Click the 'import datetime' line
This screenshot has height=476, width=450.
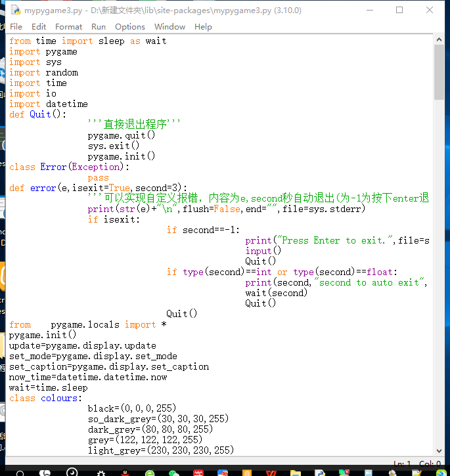49,104
